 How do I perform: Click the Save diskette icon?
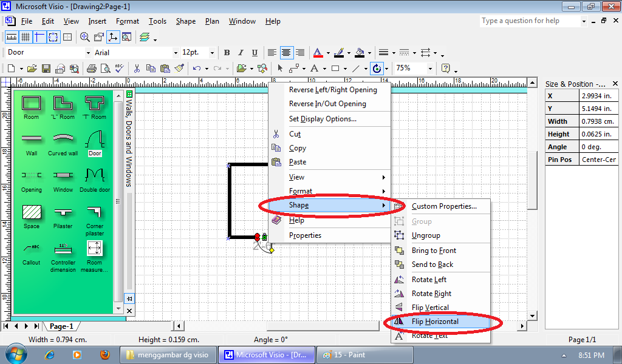(x=46, y=69)
